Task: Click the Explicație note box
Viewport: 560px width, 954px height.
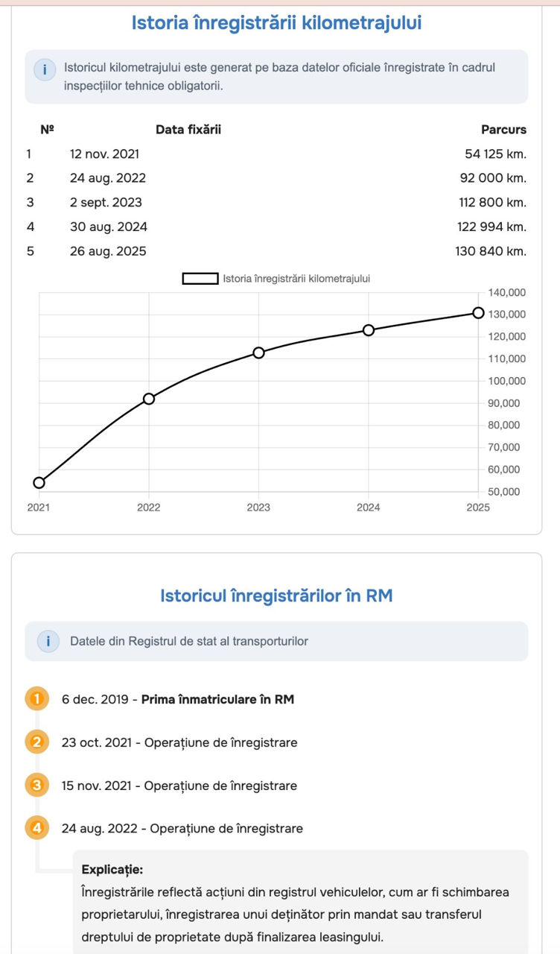Action: pyautogui.click(x=301, y=902)
